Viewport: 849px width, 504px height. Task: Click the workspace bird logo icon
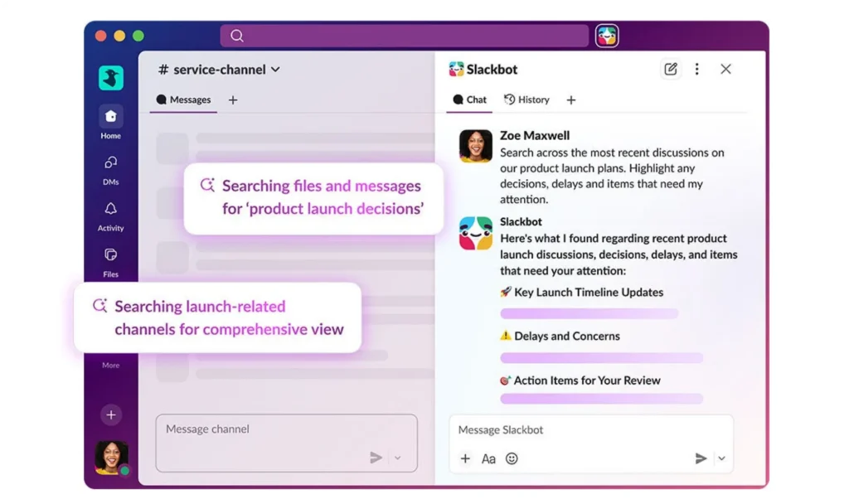(x=110, y=78)
